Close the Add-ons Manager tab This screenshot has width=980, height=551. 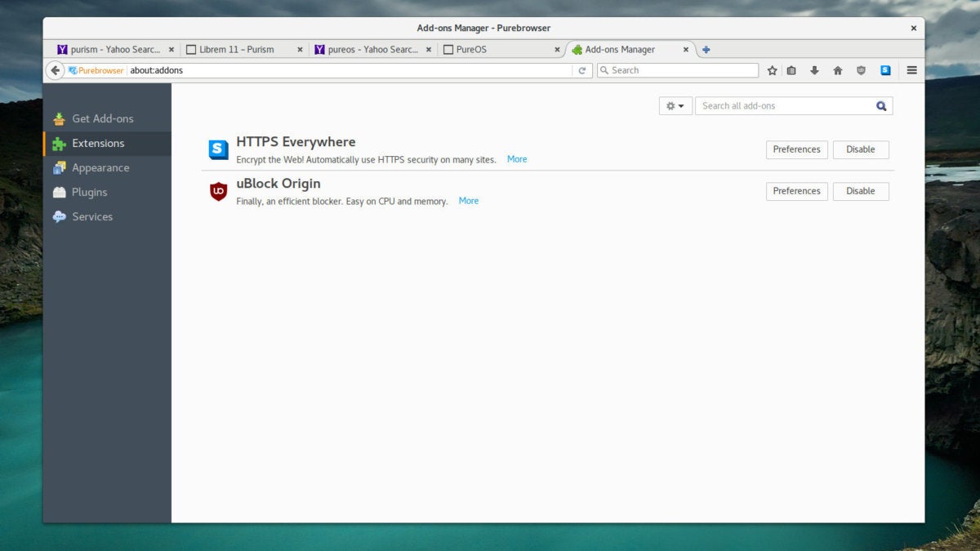[x=685, y=50]
